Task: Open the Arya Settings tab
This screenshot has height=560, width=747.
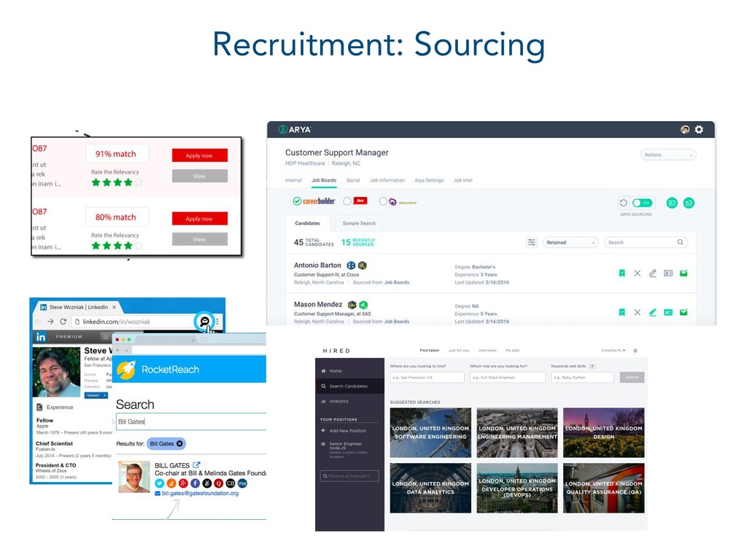Action: point(429,181)
